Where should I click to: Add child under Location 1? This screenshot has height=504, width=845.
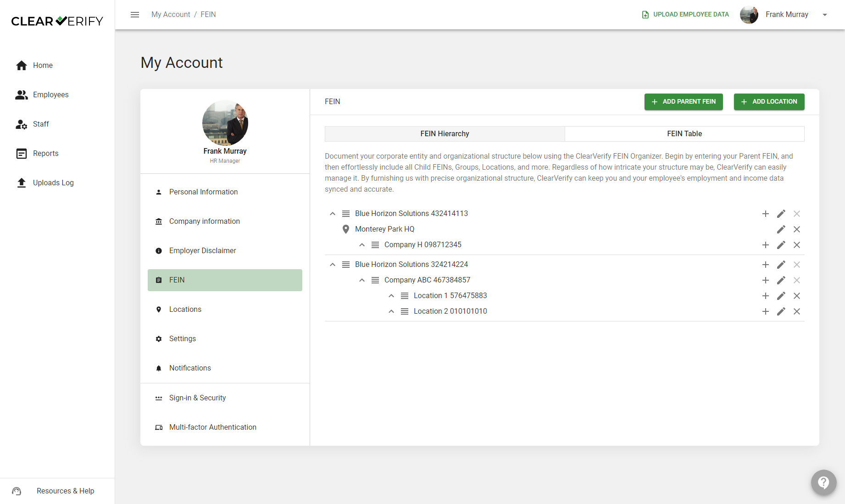(766, 296)
